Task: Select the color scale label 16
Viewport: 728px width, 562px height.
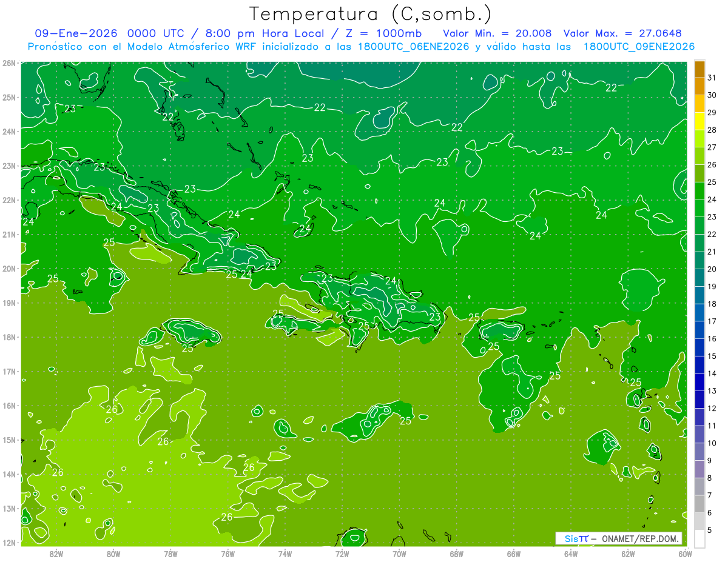Action: (x=712, y=338)
